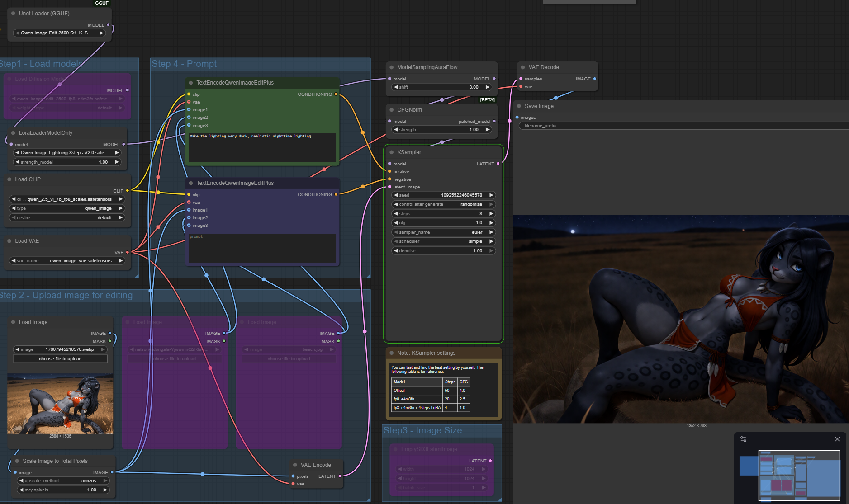
Task: Decrease KSampler cfg with left arrow
Action: [396, 223]
